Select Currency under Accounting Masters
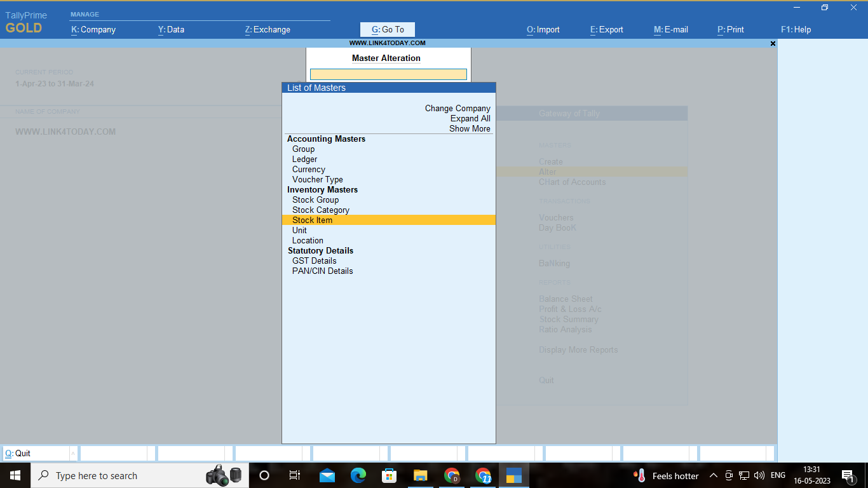The width and height of the screenshot is (868, 488). tap(308, 169)
